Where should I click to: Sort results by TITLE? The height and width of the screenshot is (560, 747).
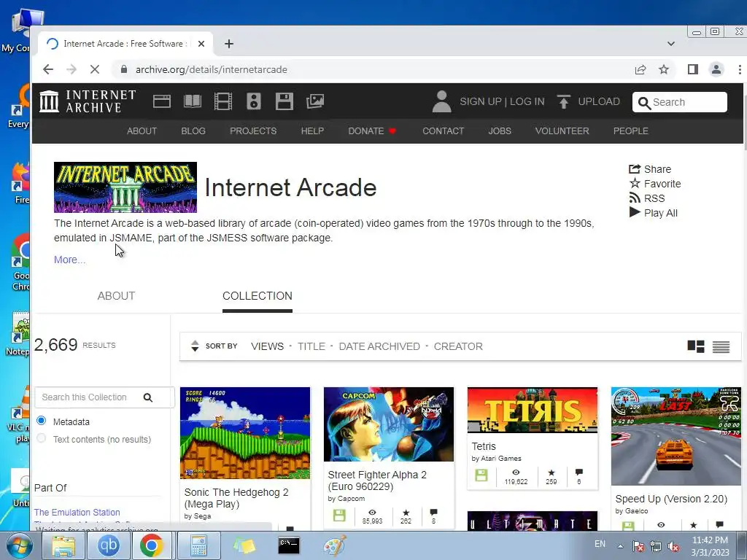[x=311, y=346]
